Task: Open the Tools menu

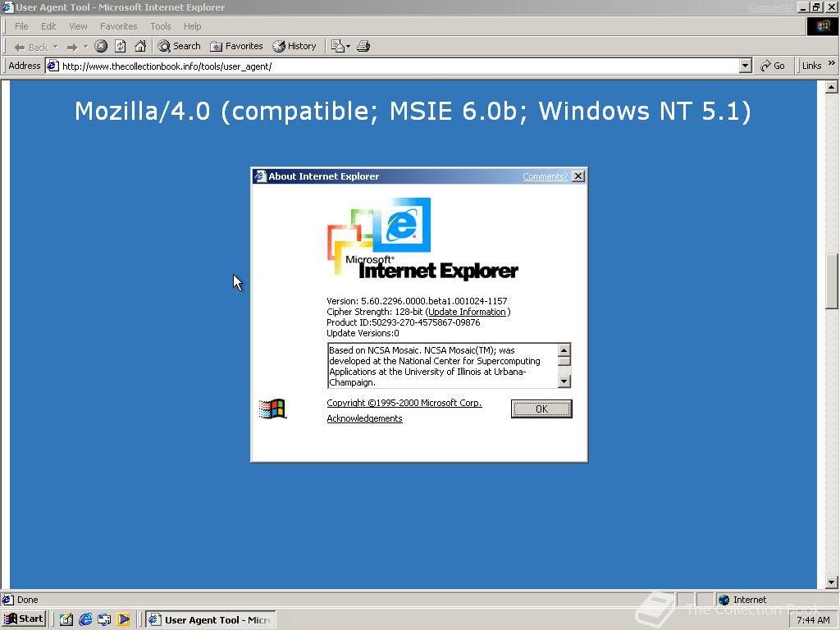Action: [x=160, y=26]
